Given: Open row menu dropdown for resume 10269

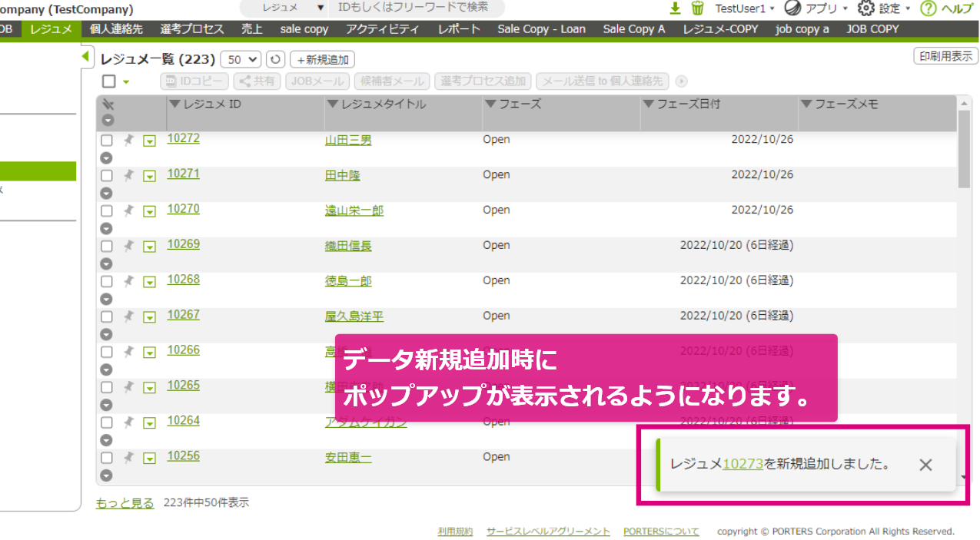Looking at the screenshot, I should (150, 247).
